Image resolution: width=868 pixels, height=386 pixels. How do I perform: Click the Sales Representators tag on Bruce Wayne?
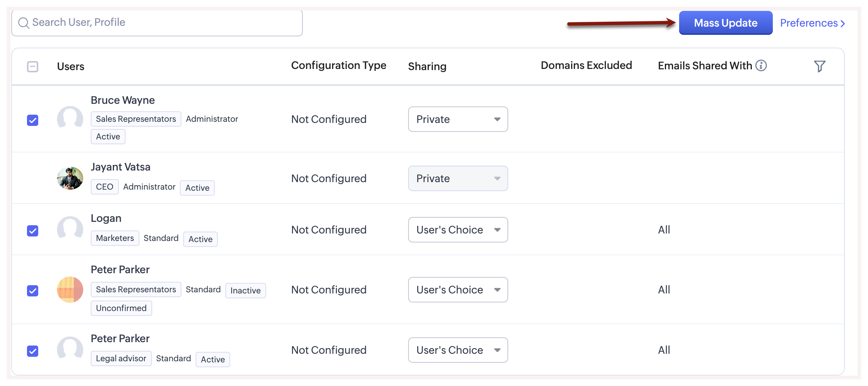coord(136,119)
